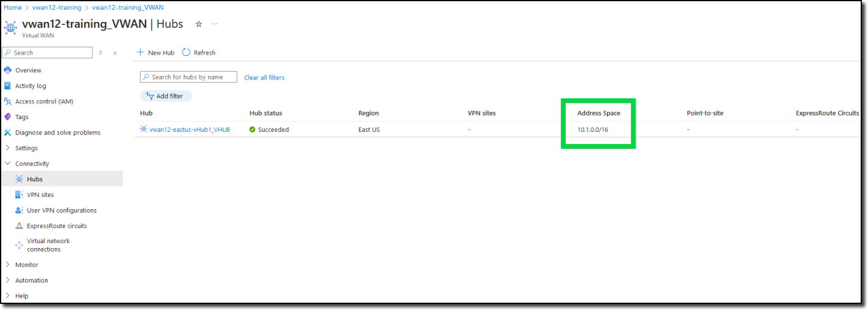Click the Virtual network connections icon

[x=19, y=245]
